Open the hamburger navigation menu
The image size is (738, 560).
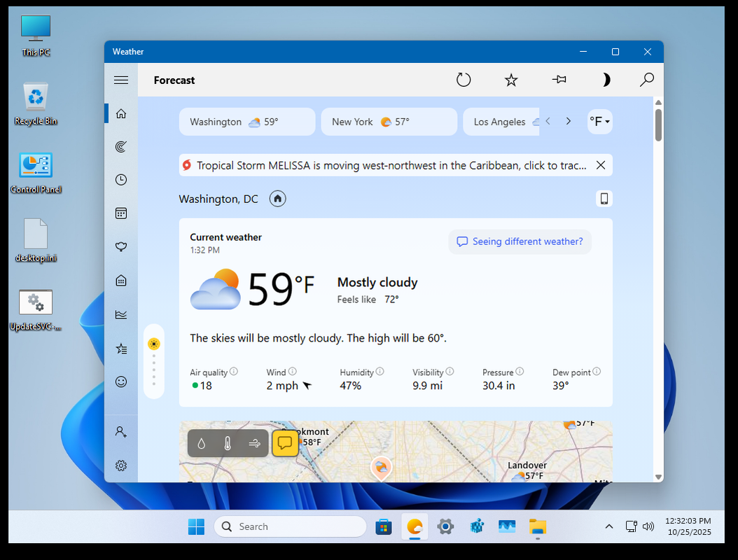[121, 80]
